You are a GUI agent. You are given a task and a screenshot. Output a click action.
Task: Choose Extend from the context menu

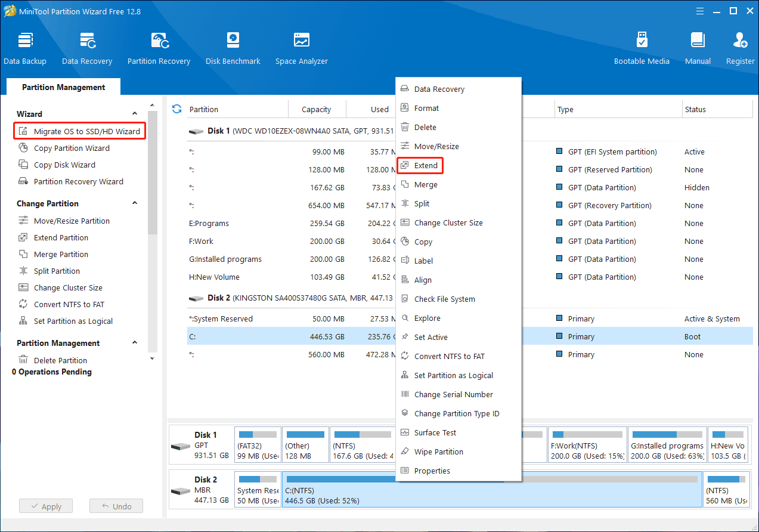point(426,166)
